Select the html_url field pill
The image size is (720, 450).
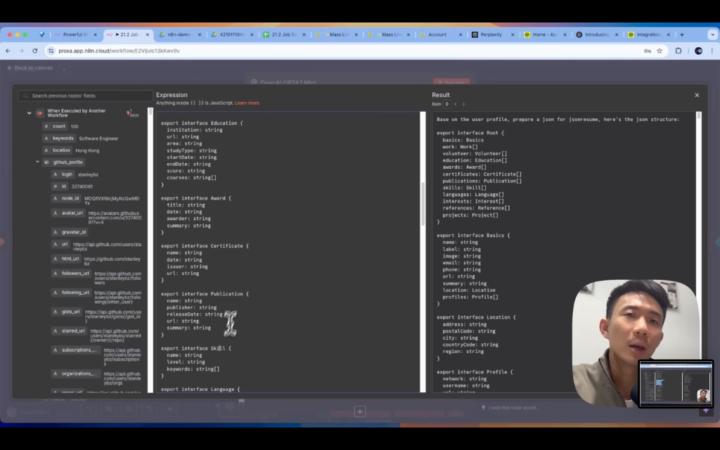pyautogui.click(x=67, y=259)
